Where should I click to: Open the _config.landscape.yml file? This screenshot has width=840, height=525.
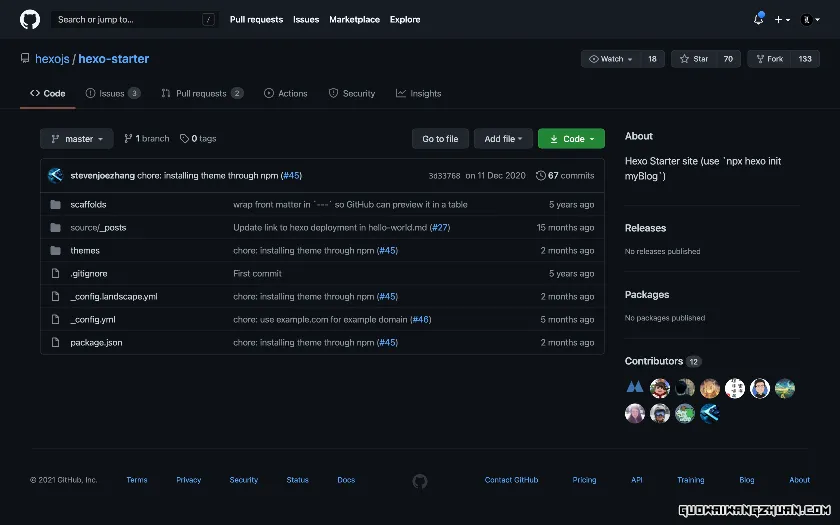[114, 297]
